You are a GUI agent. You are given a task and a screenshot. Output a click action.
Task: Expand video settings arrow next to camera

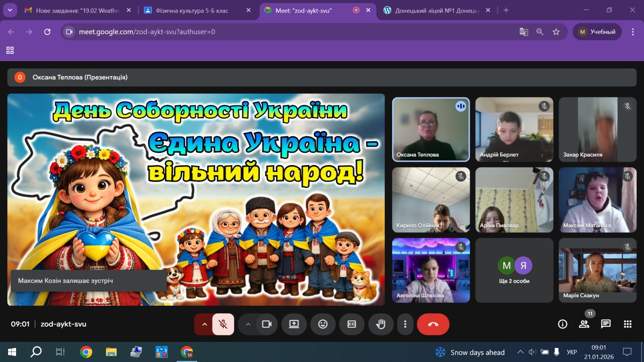coord(248,324)
